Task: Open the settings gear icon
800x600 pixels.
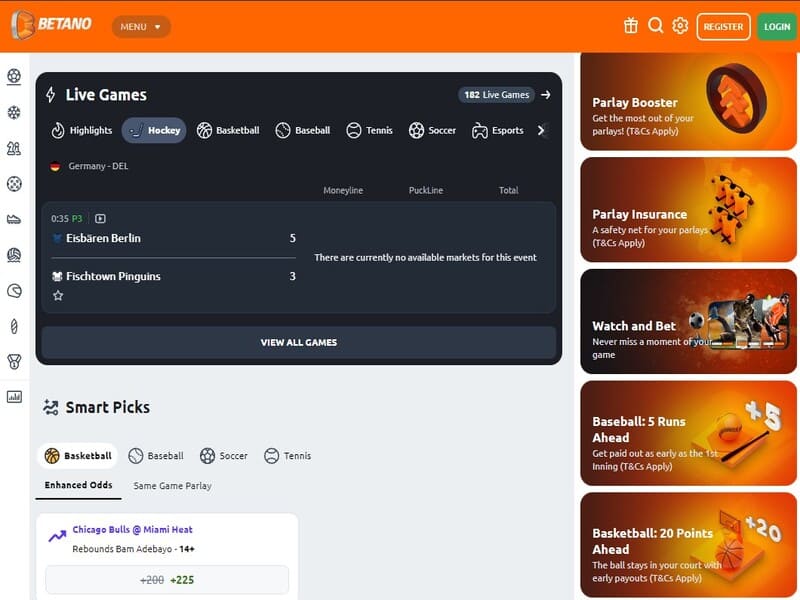Action: click(680, 26)
